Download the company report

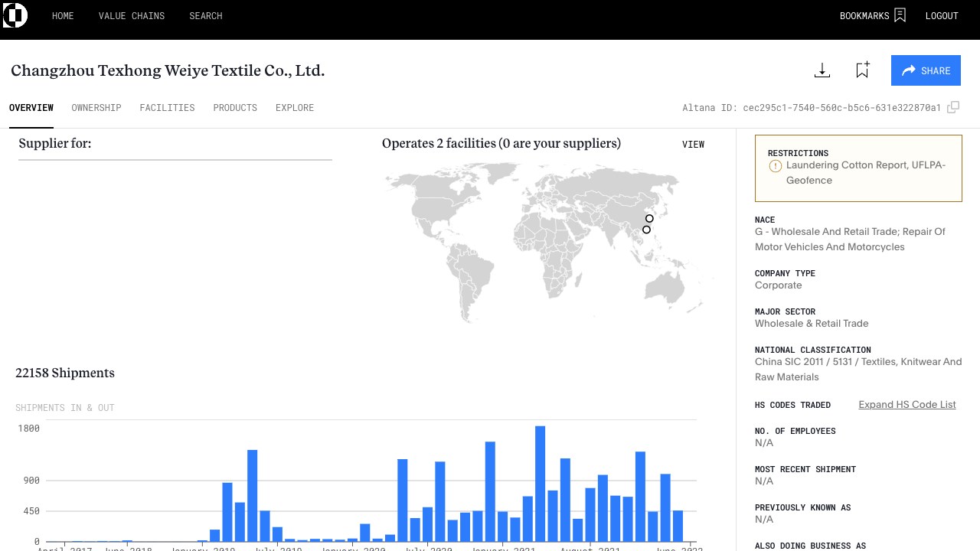[x=822, y=70]
